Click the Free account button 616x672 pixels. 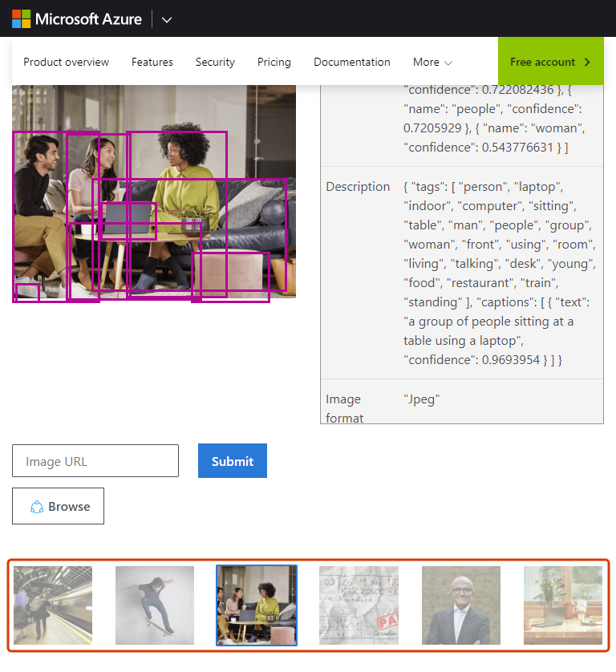click(551, 61)
